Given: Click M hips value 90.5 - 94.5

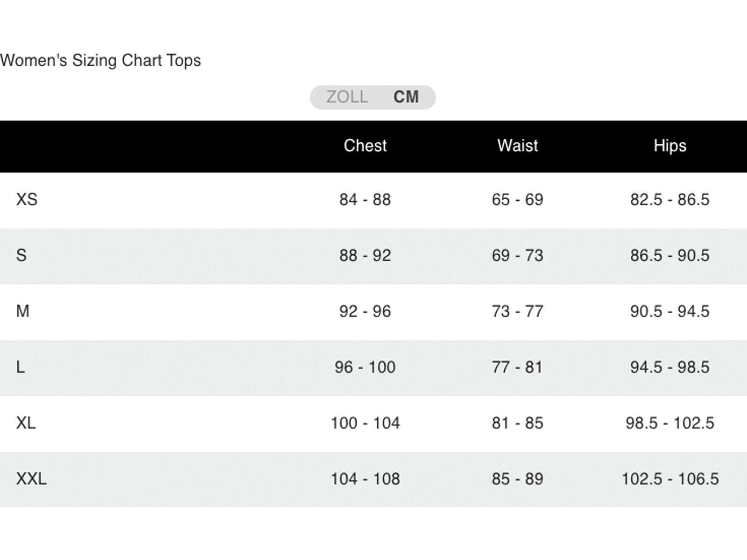Looking at the screenshot, I should click(669, 311).
